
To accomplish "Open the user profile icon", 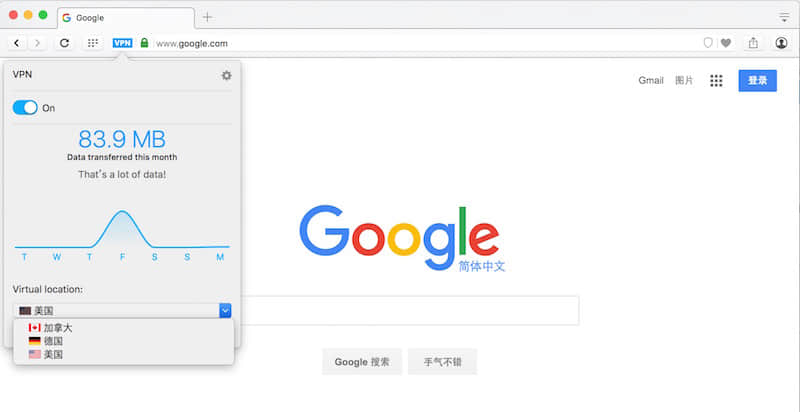I will (x=781, y=43).
